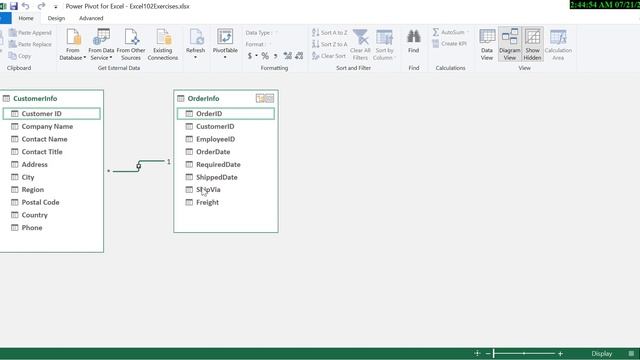Image resolution: width=640 pixels, height=360 pixels.
Task: Click Existing Connections icon
Action: tap(163, 45)
